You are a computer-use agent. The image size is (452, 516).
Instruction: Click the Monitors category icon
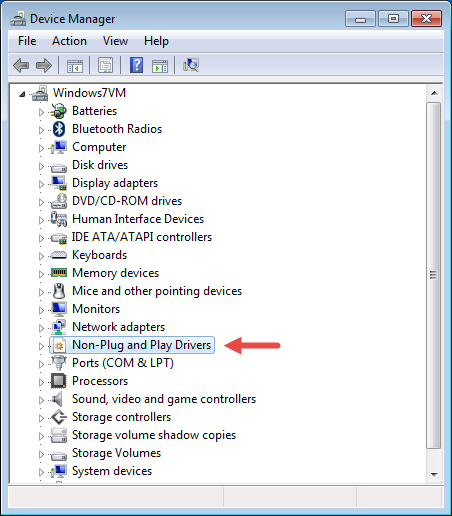pyautogui.click(x=59, y=309)
